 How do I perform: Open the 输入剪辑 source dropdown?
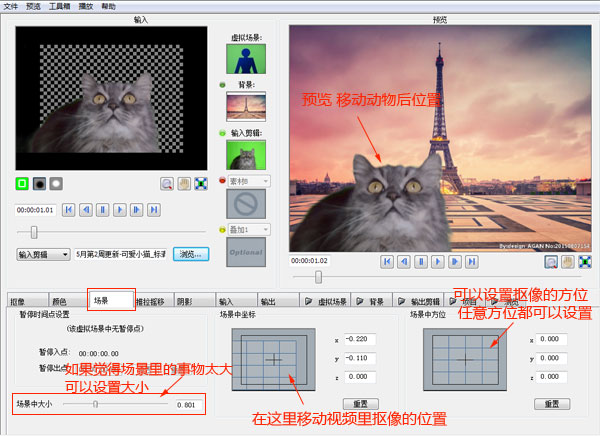tap(43, 254)
